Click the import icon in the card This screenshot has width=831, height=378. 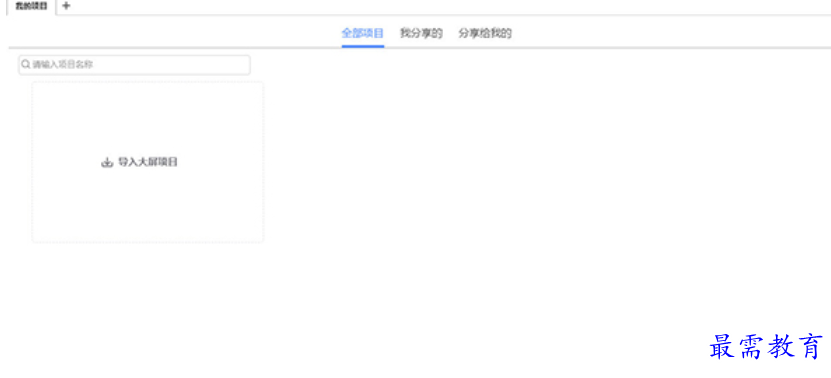click(107, 162)
